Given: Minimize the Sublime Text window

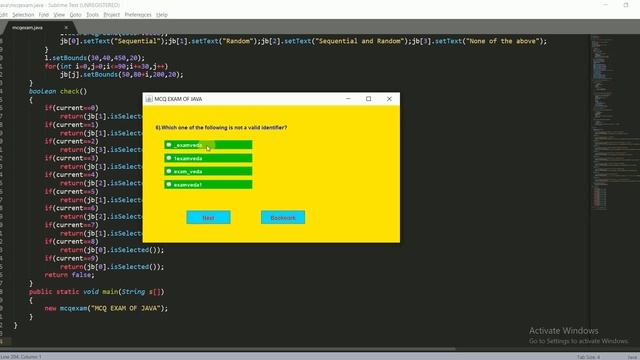Looking at the screenshot, I should 605,5.
